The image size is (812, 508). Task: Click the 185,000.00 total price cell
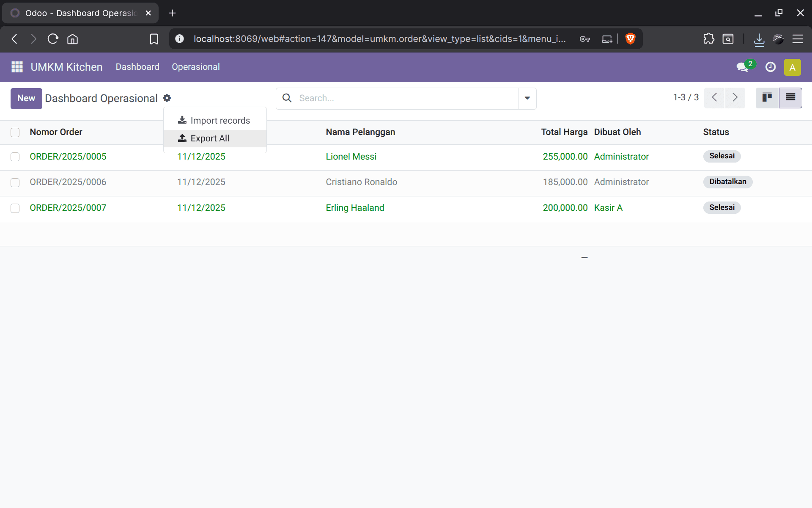tap(565, 182)
